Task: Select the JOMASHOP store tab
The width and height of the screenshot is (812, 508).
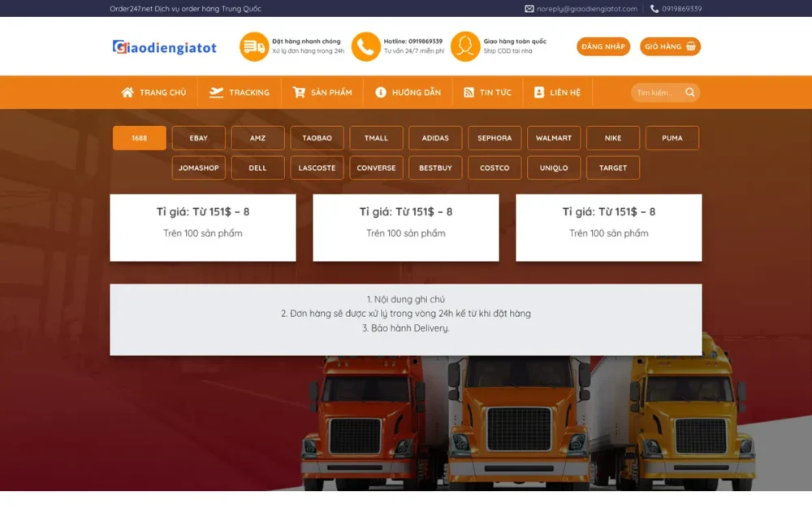Action: tap(198, 168)
